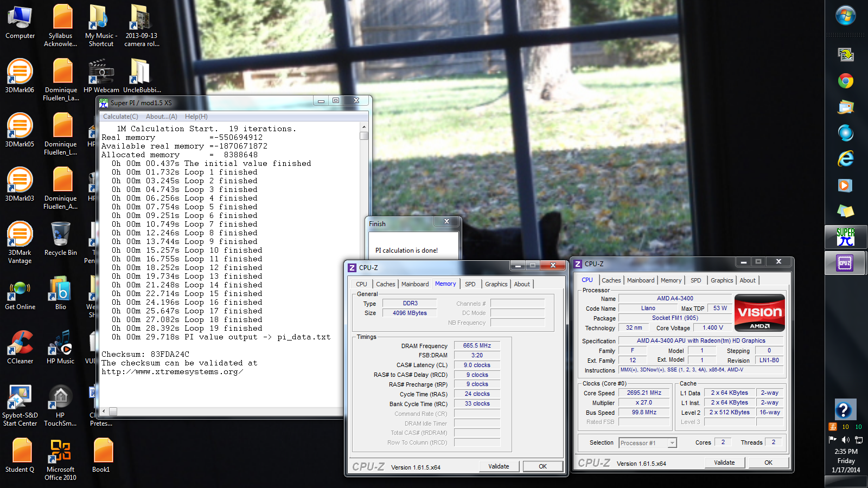The height and width of the screenshot is (488, 868).
Task: Click the Super PI vertical scrollbar up arrow
Action: (x=364, y=127)
